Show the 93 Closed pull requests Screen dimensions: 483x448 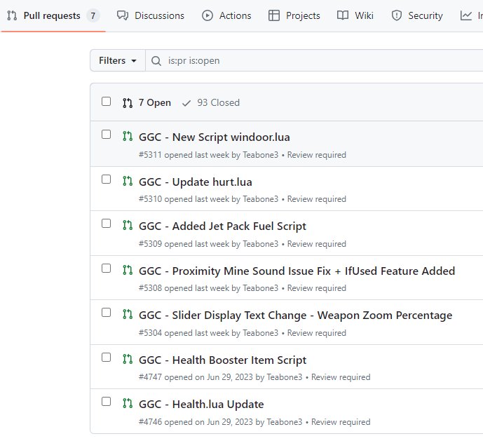pos(210,102)
